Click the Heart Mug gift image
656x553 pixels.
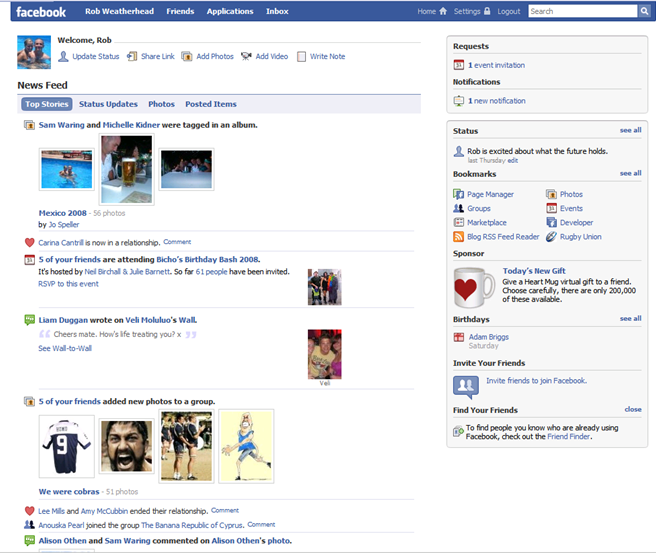[x=474, y=288]
